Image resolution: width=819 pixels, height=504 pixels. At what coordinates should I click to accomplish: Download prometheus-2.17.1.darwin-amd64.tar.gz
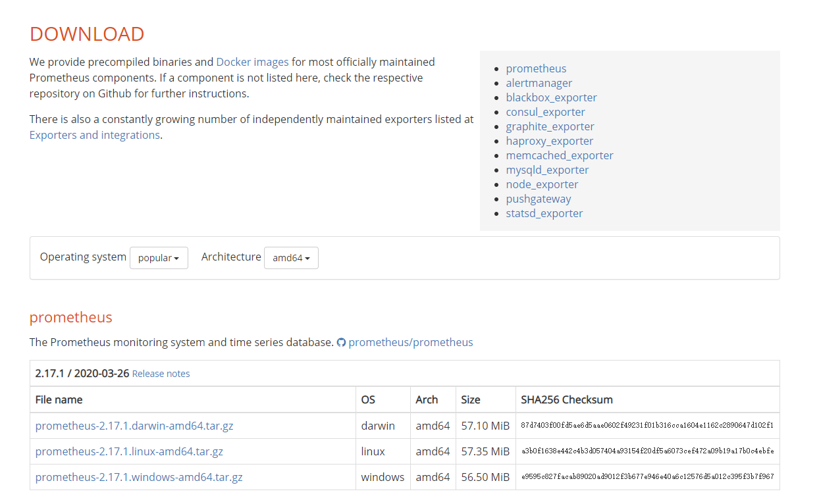click(134, 426)
